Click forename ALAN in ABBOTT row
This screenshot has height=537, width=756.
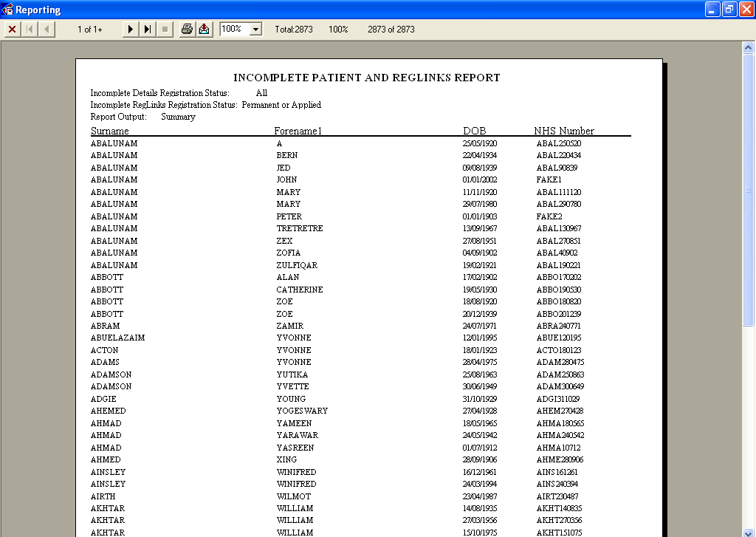click(288, 277)
